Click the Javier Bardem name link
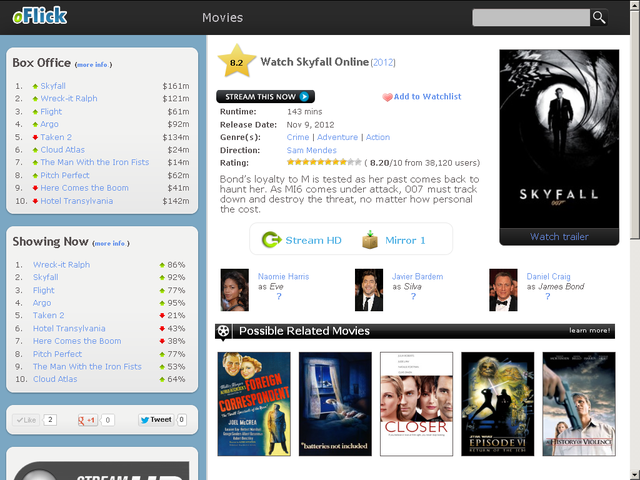 click(x=418, y=276)
